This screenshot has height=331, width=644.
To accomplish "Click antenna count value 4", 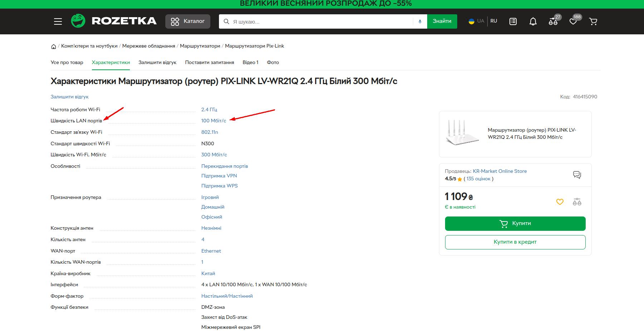I will tap(203, 240).
